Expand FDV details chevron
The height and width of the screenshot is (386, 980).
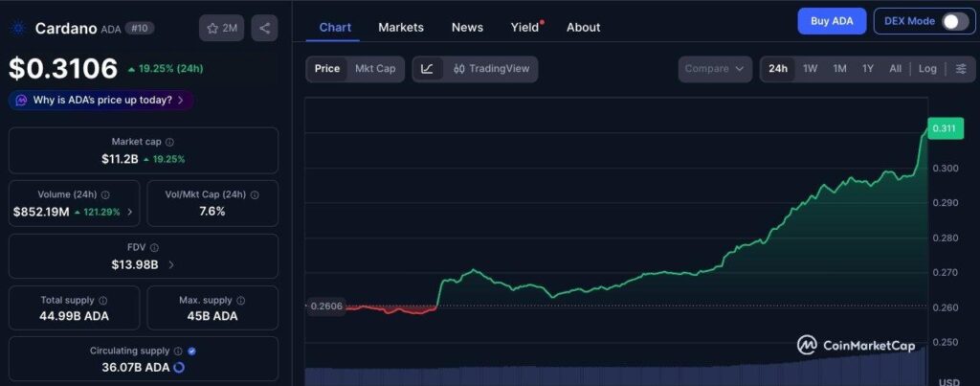[171, 264]
